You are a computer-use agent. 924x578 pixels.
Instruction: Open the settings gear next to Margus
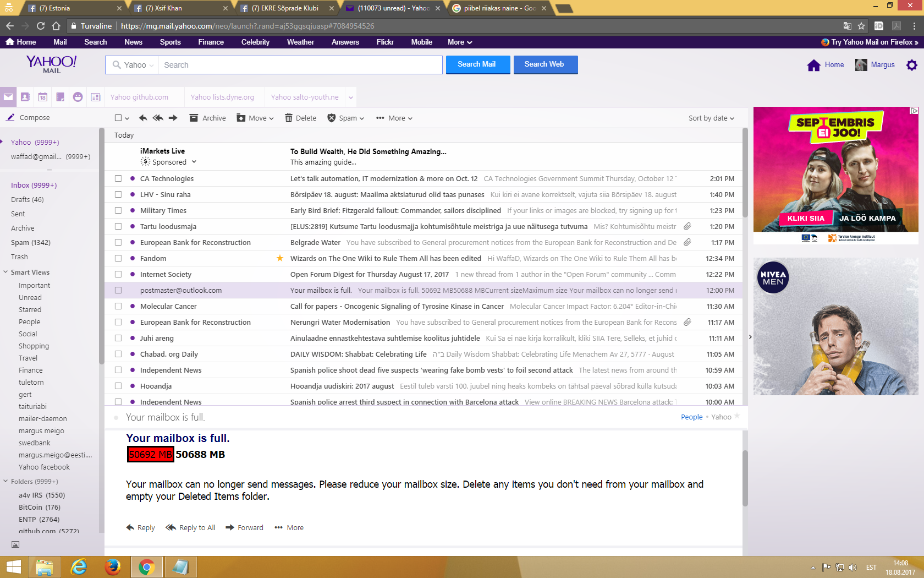[x=911, y=65]
